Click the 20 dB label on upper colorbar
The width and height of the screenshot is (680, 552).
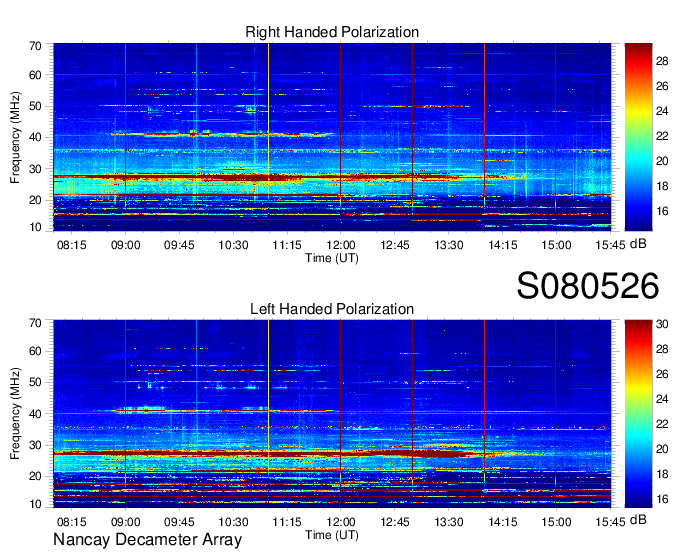point(662,161)
